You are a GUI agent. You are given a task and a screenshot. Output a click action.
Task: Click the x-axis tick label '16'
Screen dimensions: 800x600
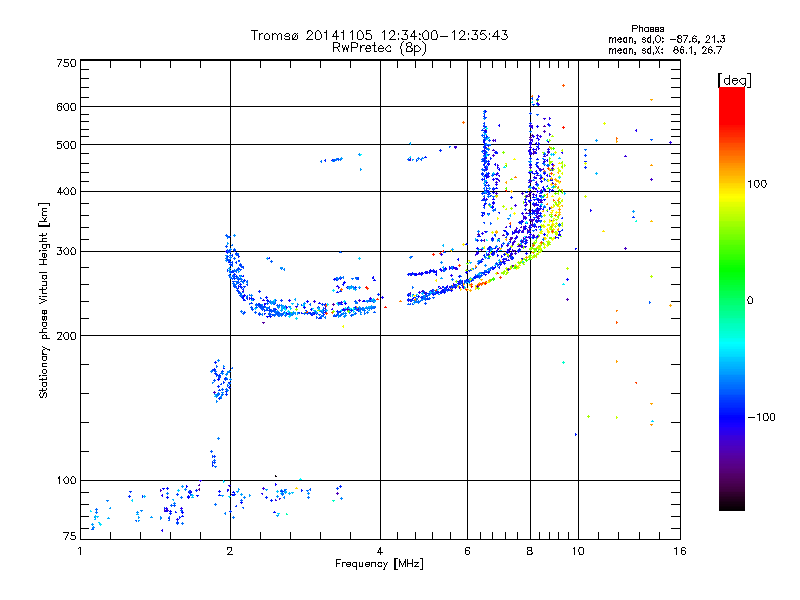tap(680, 551)
